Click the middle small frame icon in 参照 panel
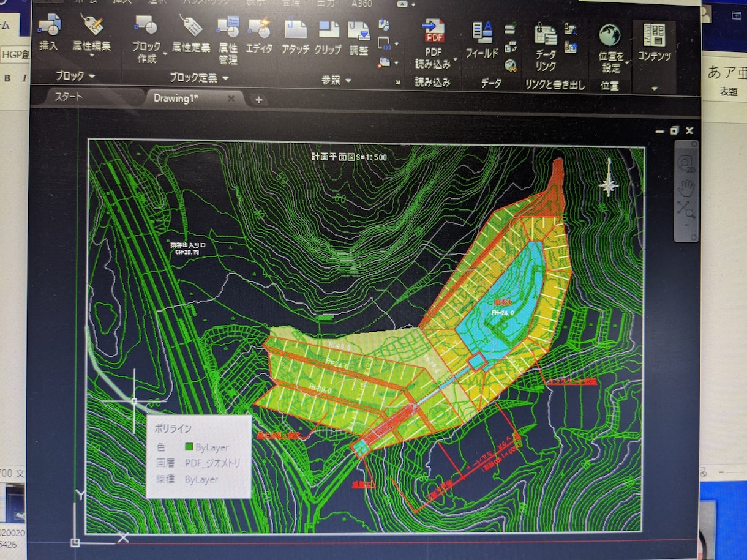 tap(385, 43)
